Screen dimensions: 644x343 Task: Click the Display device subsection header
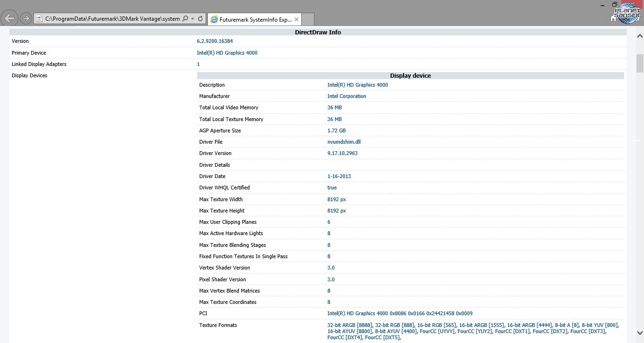click(410, 75)
